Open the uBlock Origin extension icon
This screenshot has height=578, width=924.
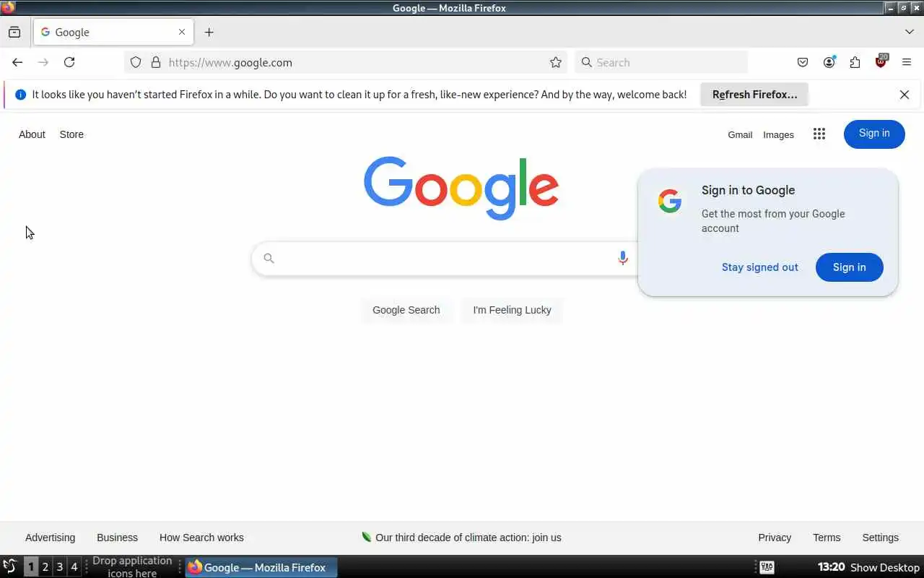coord(881,61)
